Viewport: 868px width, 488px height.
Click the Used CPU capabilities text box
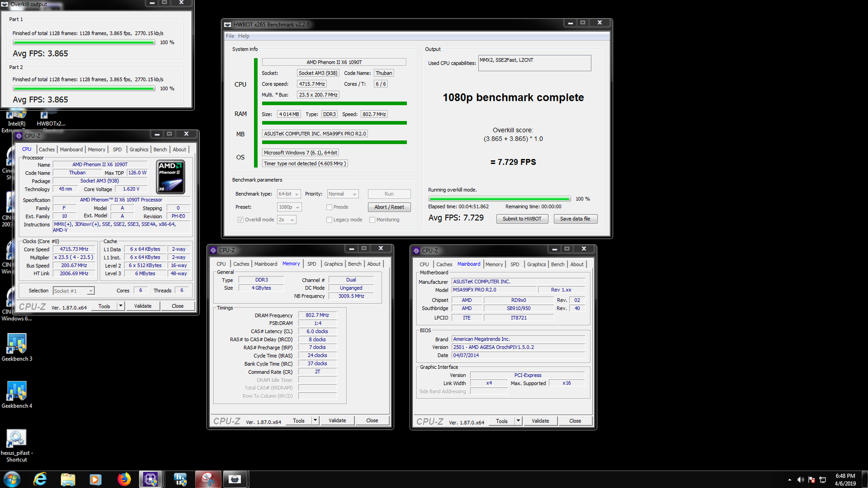point(534,63)
